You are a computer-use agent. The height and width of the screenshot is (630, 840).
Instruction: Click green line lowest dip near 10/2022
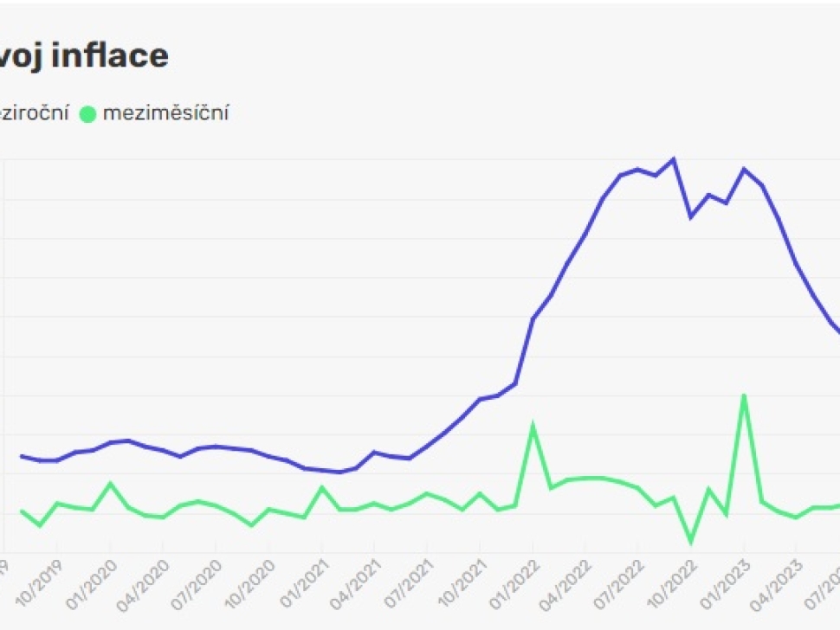691,542
